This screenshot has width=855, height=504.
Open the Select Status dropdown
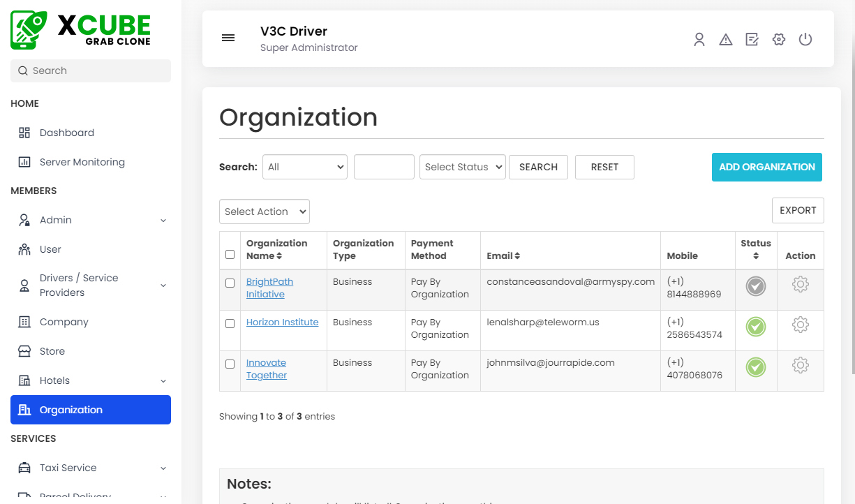click(x=462, y=167)
